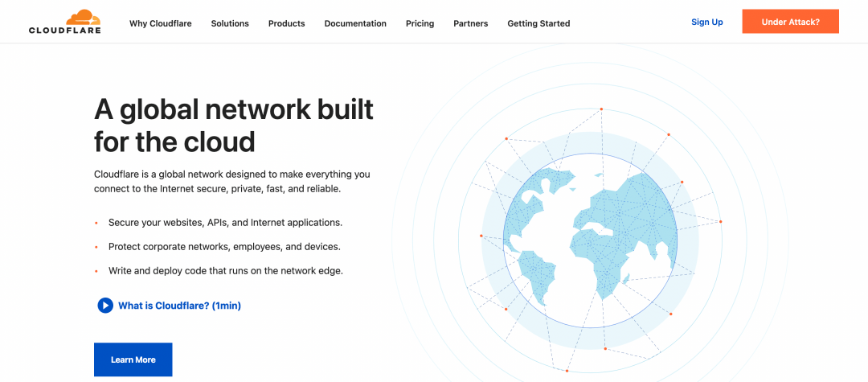Go to Documentation
The height and width of the screenshot is (382, 868).
click(x=355, y=23)
